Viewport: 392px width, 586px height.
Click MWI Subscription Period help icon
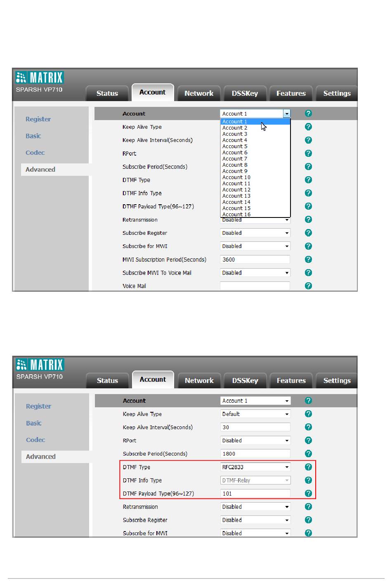click(308, 259)
